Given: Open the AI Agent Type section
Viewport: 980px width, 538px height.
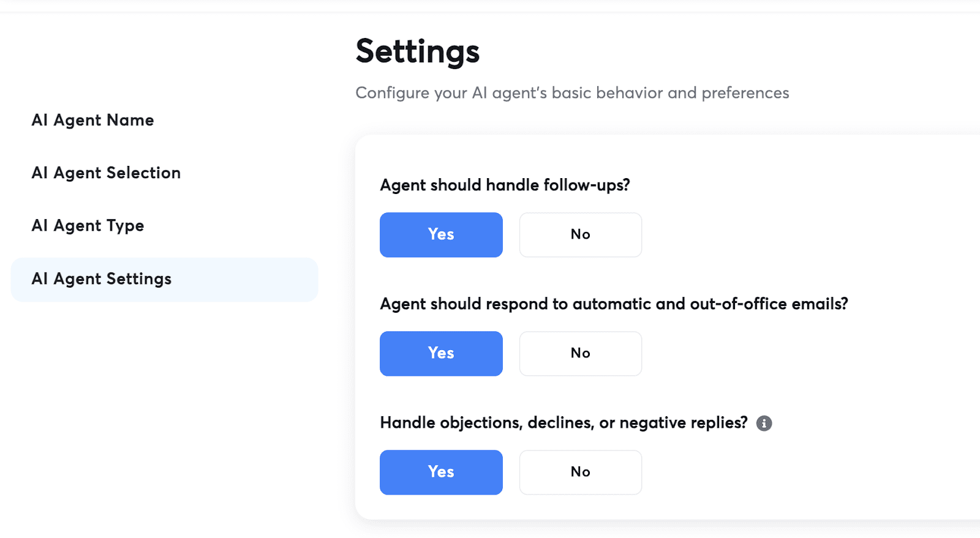Looking at the screenshot, I should point(88,225).
